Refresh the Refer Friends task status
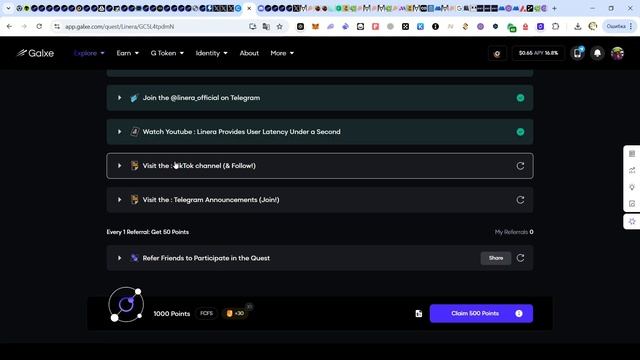Image resolution: width=640 pixels, height=360 pixels. (520, 258)
